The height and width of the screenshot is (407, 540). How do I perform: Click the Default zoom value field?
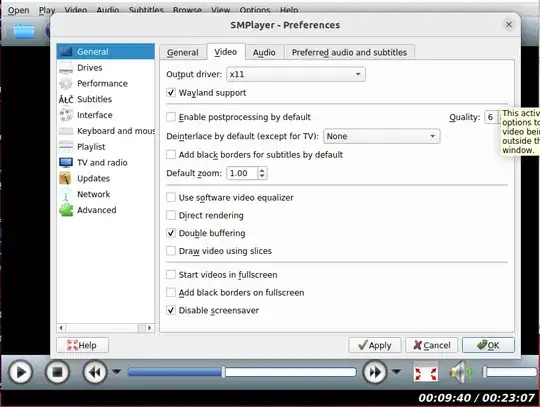pyautogui.click(x=242, y=173)
